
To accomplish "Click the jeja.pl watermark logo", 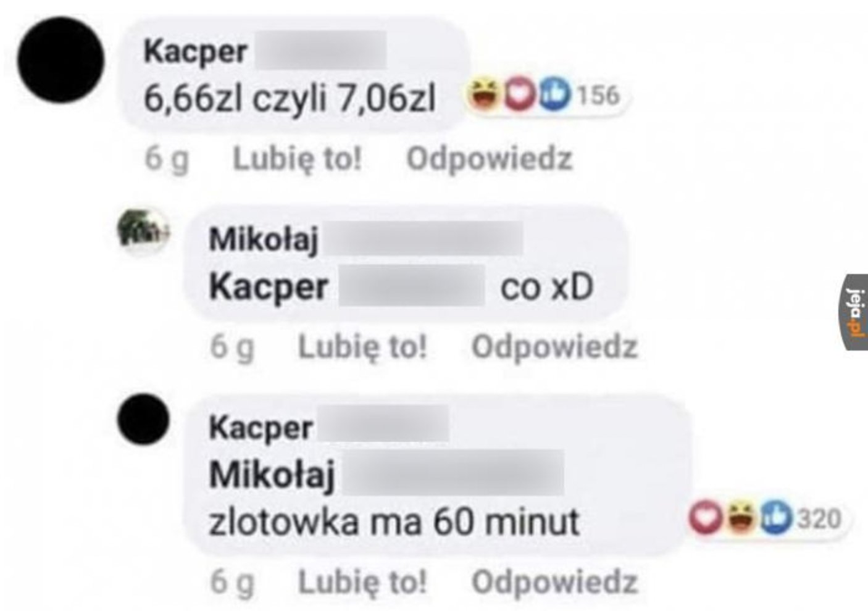I will coord(856,312).
